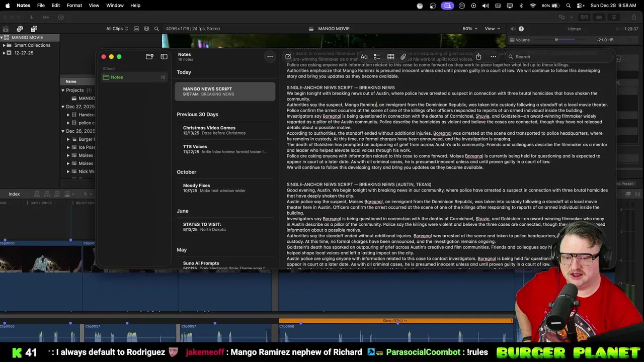
Task: Open the editor toolbar more options button
Action: 493,57
